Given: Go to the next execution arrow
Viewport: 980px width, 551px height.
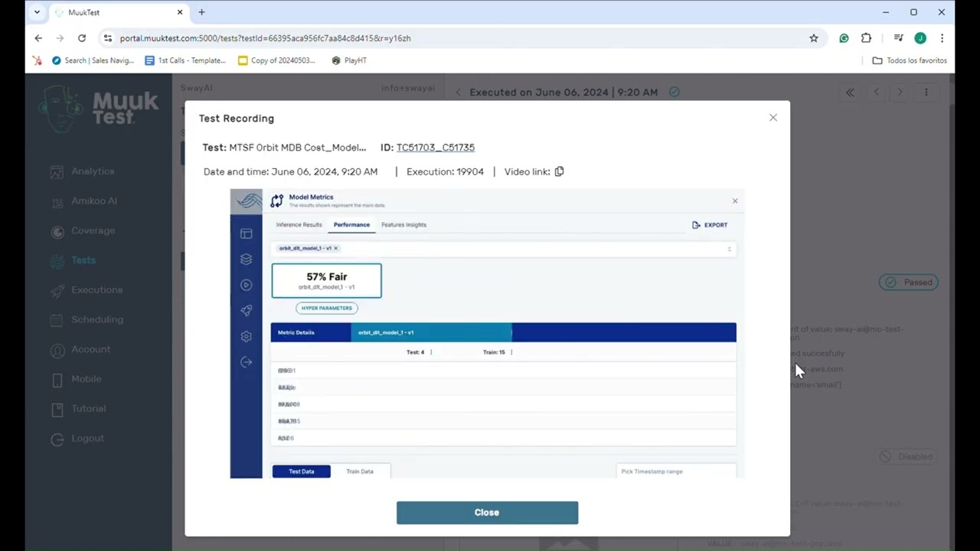Looking at the screenshot, I should [x=900, y=93].
